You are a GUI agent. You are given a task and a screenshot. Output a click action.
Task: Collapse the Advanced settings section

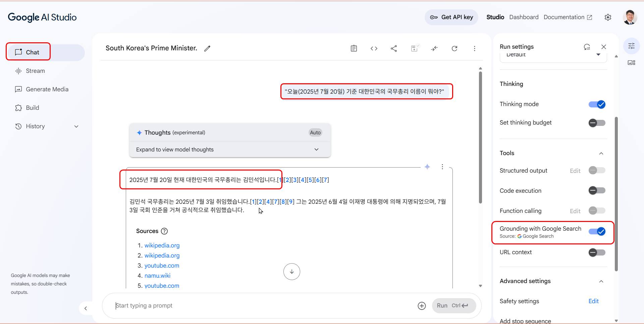coord(601,281)
